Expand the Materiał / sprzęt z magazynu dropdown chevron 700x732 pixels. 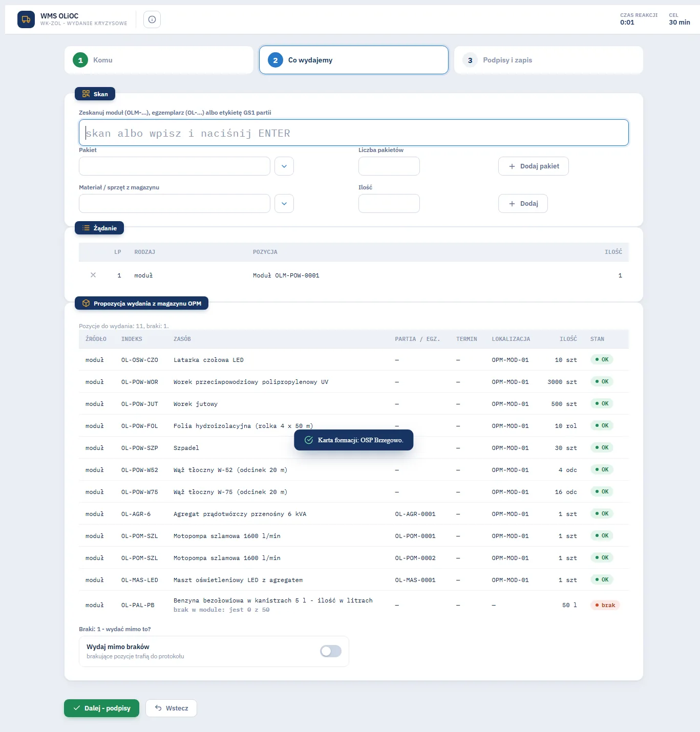click(284, 204)
